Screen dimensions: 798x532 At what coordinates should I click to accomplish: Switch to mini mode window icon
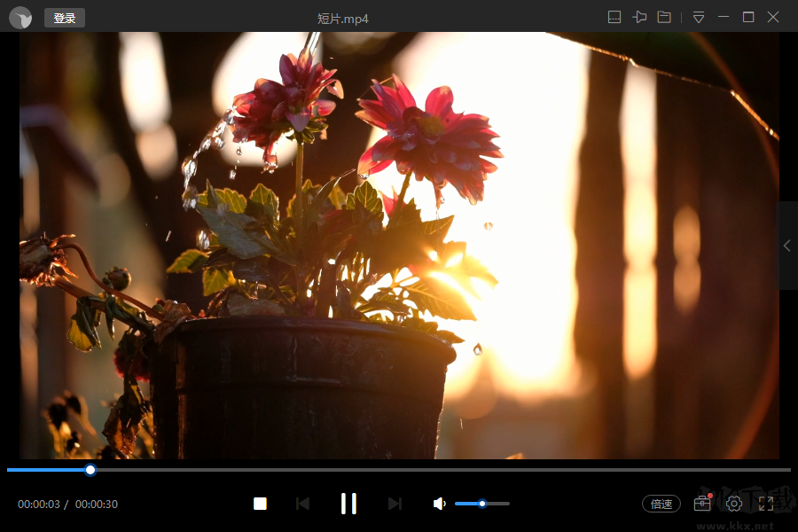614,18
